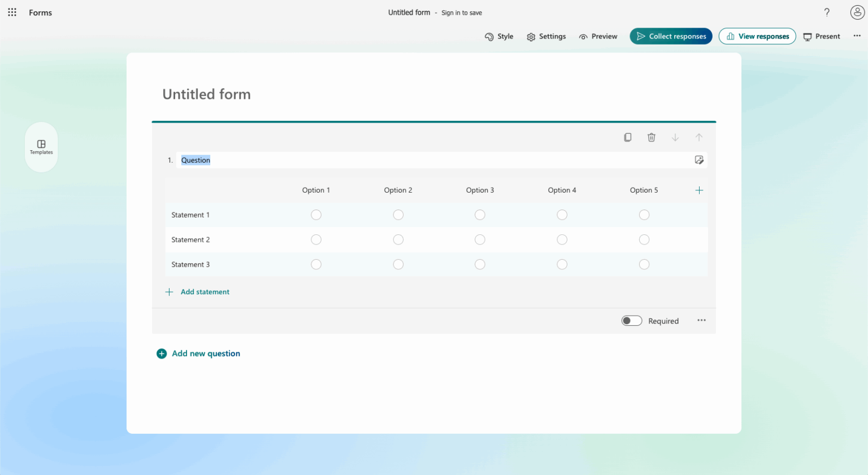This screenshot has height=475, width=868.
Task: Open more options for the question
Action: click(x=701, y=320)
